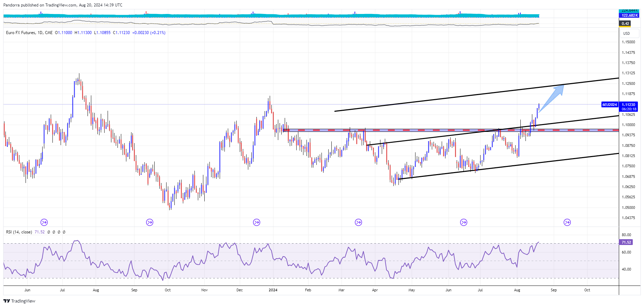Click the 2024 year label on time axis
This screenshot has height=307, width=644.
click(273, 290)
